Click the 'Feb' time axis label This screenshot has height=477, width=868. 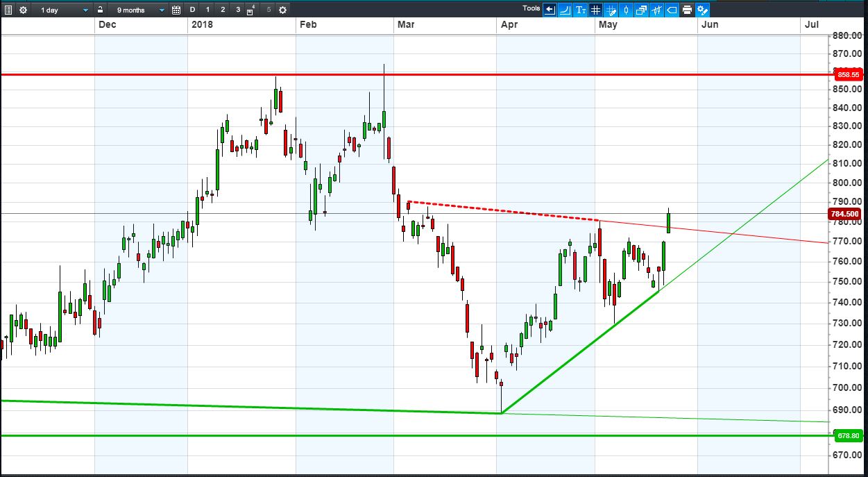(307, 24)
